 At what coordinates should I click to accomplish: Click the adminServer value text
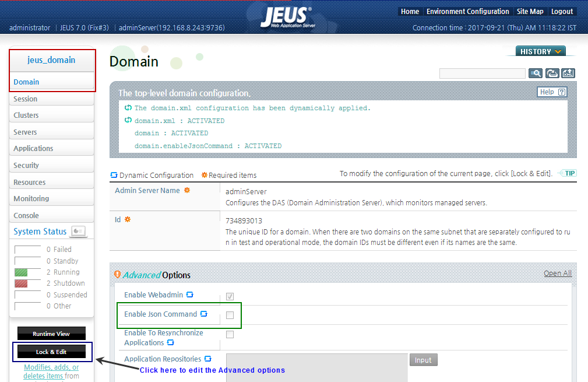click(x=246, y=191)
